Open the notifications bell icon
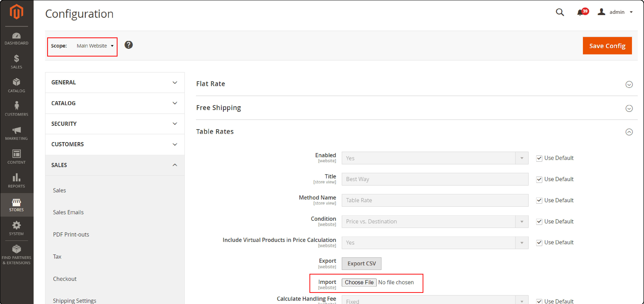 pos(580,12)
